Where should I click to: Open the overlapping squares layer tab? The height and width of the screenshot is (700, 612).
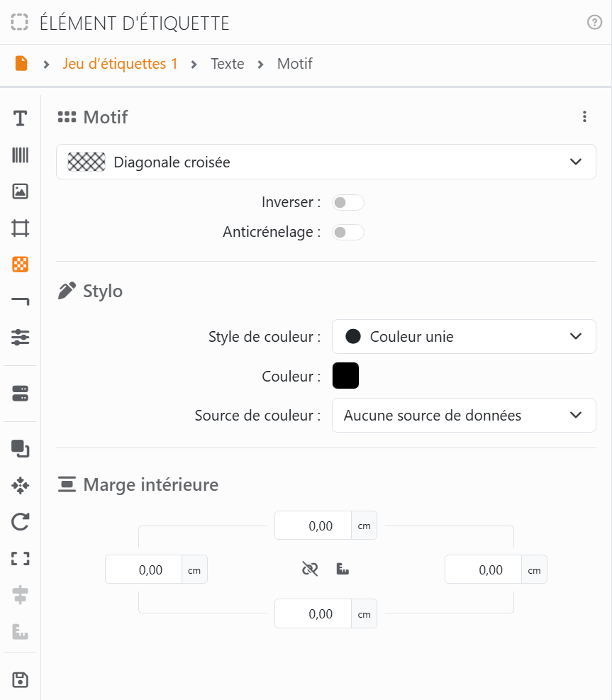20,449
